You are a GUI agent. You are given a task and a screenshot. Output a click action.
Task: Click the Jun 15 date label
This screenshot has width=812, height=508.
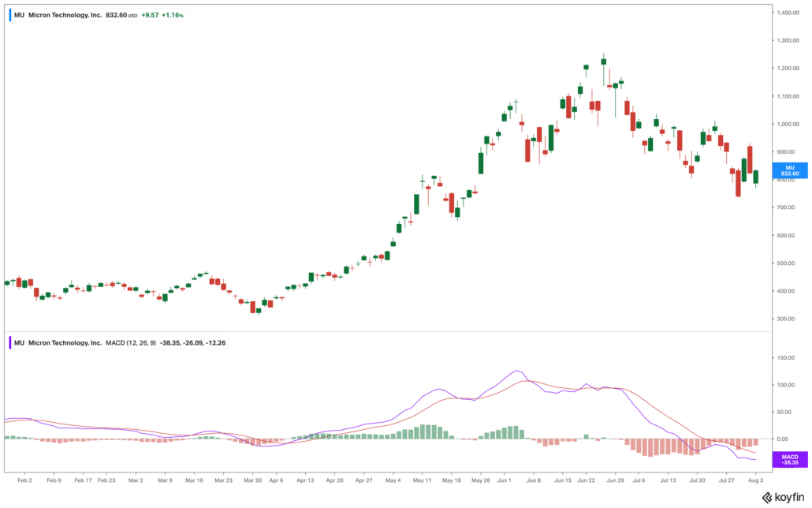click(562, 480)
